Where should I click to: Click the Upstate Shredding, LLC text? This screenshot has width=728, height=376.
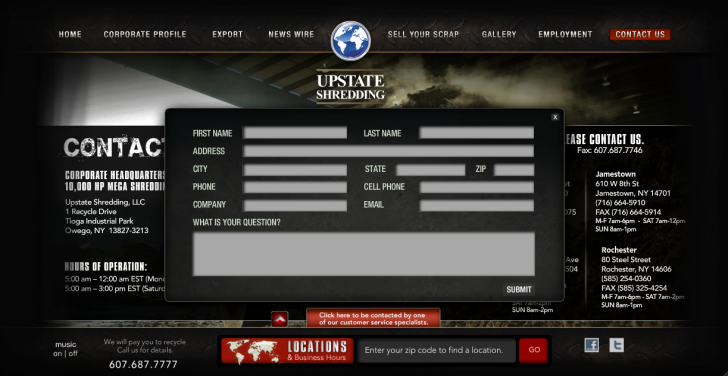[x=105, y=202]
